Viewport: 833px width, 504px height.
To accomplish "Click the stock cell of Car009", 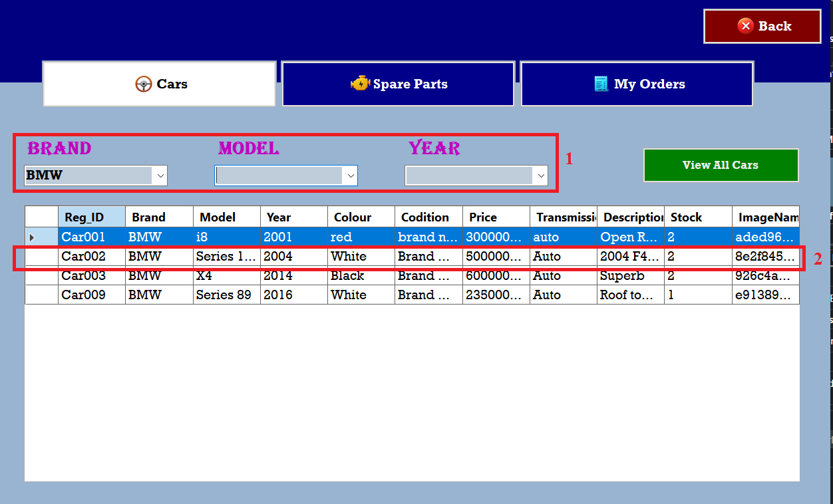I will click(x=698, y=295).
